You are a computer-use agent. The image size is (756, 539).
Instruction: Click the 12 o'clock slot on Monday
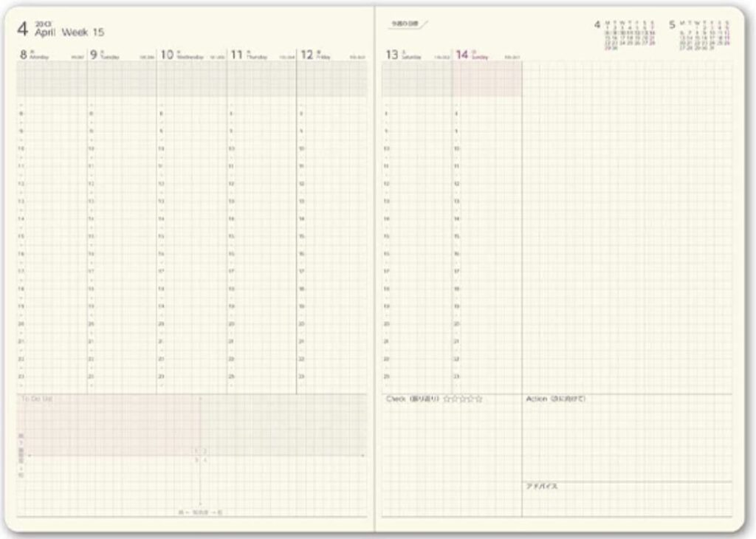(x=52, y=184)
